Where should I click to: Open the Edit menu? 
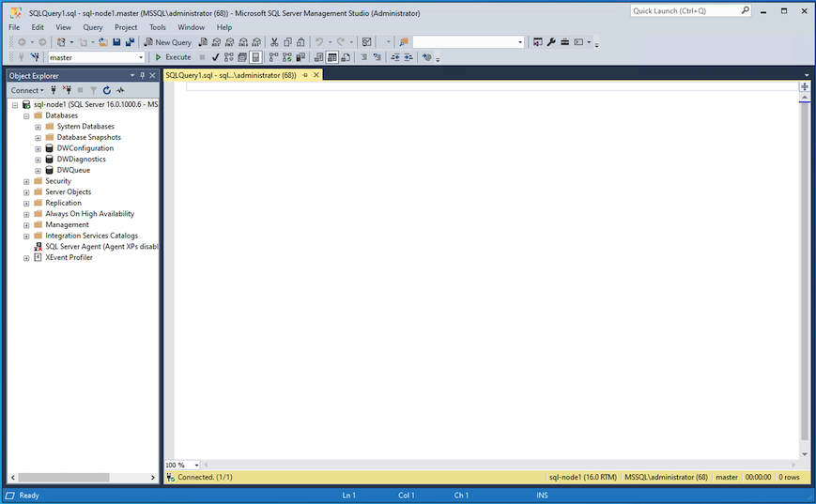38,27
